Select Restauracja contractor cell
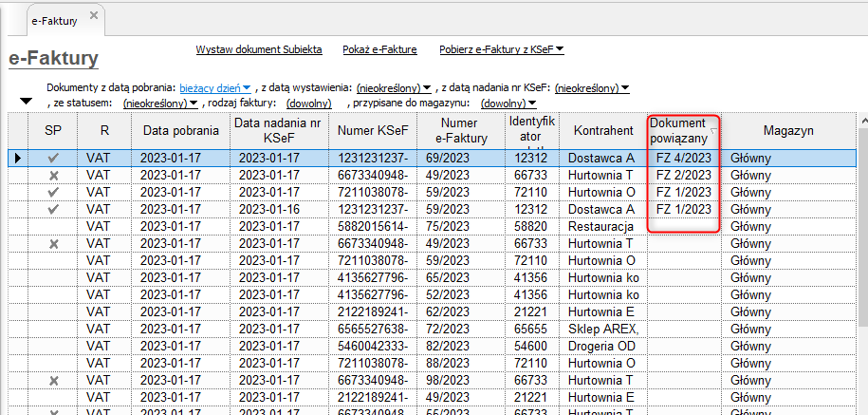The image size is (868, 415). [603, 227]
